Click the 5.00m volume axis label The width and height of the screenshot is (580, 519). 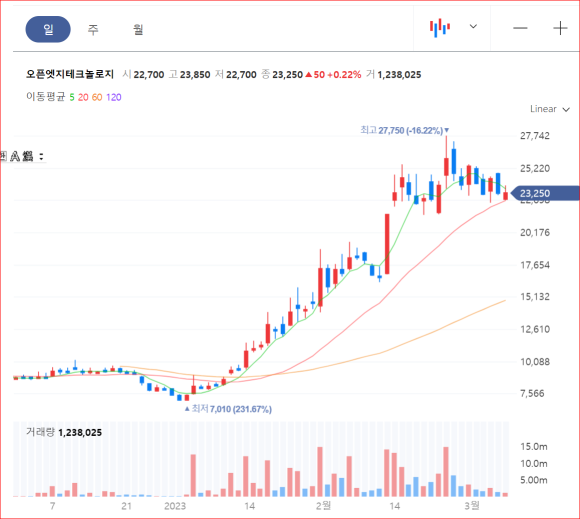(534, 480)
